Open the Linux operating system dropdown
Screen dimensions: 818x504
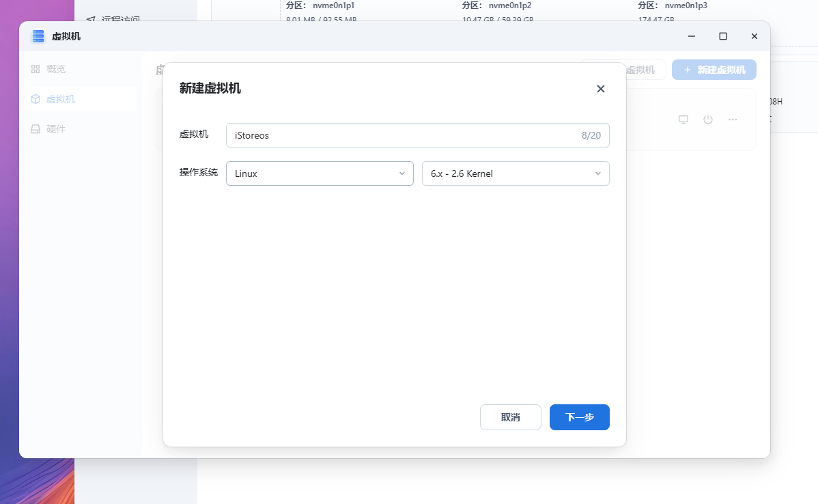click(319, 173)
